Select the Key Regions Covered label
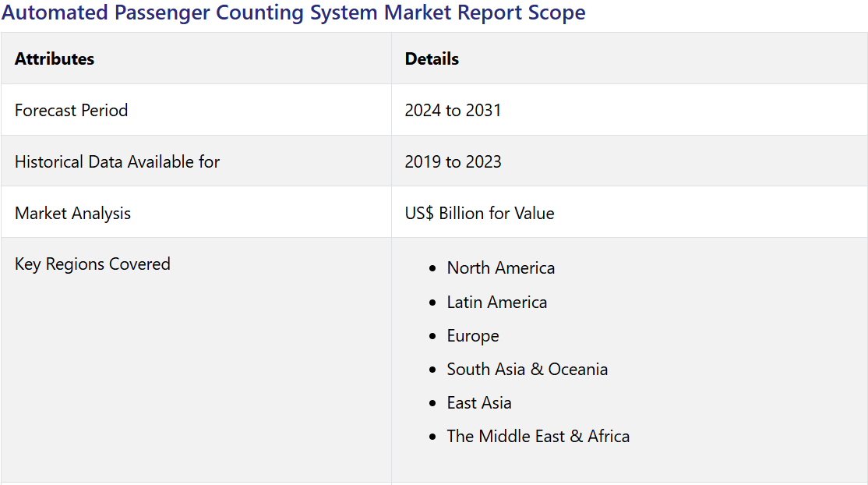 (x=92, y=264)
